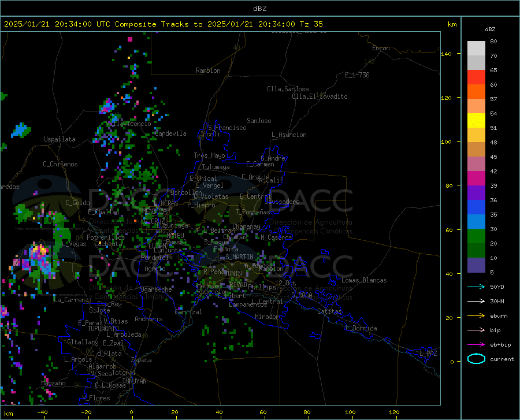Image resolution: width=520 pixels, height=420 pixels.
Task: Click the L_Asuncion map label
Action: pyautogui.click(x=289, y=135)
